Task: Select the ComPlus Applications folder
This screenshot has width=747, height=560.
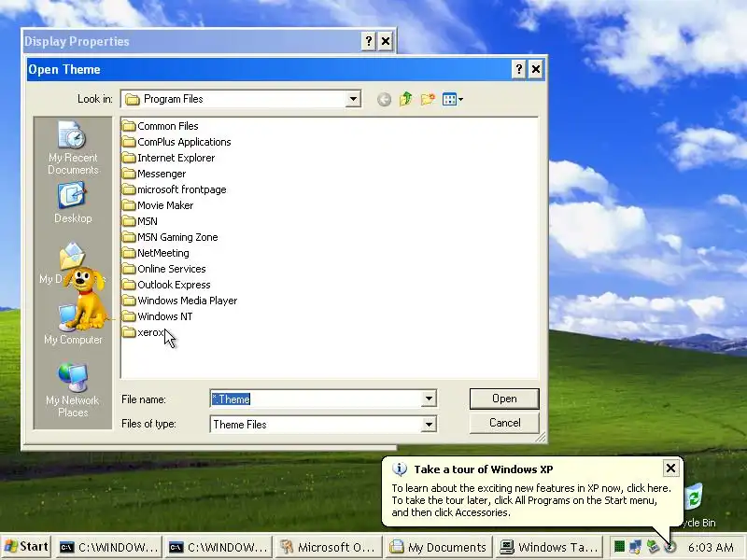Action: point(176,142)
